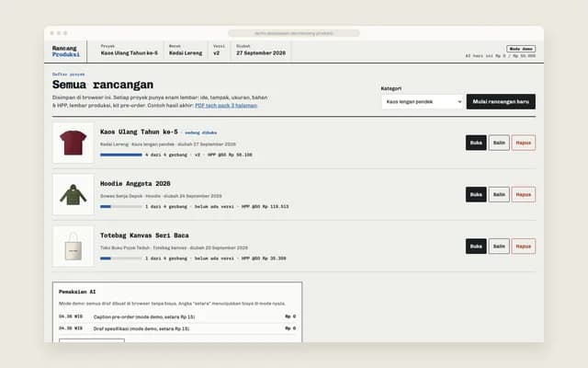Click the Daftar proyek breadcrumb
588x368 pixels.
68,75
